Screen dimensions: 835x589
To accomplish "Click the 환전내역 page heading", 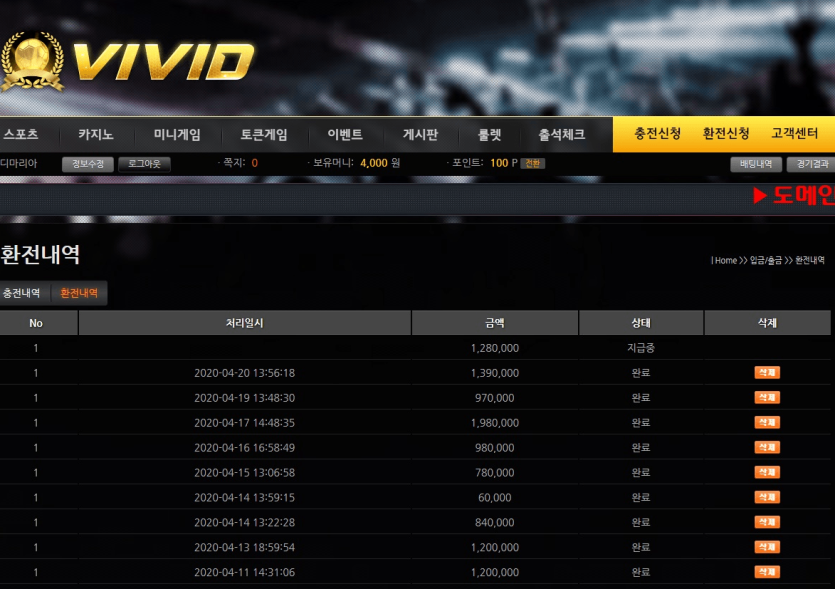I will (x=40, y=255).
